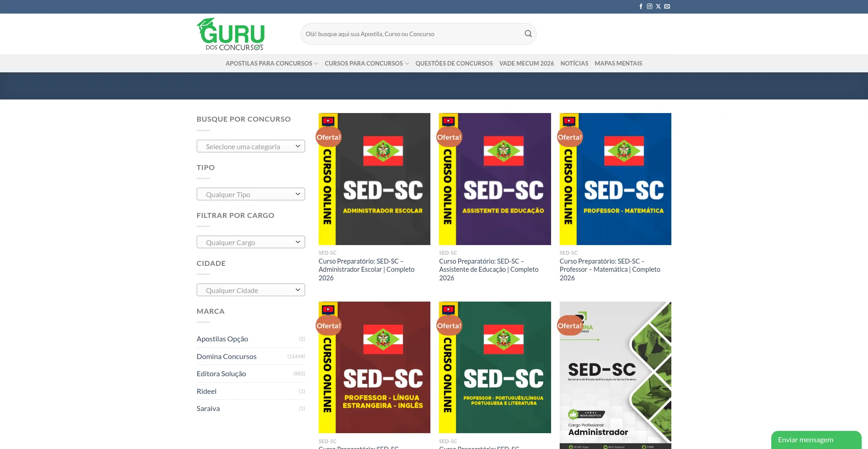The image size is (868, 449).
Task: Click video icon on Administrador Escolar cover
Action: [x=328, y=121]
